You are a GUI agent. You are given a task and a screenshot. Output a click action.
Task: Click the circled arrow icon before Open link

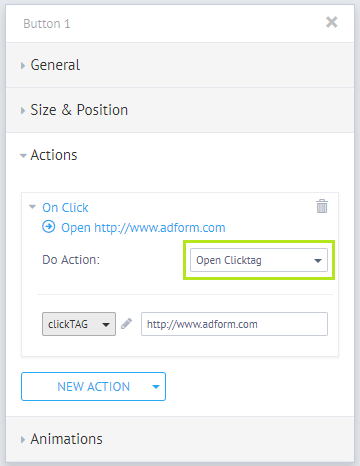[49, 227]
